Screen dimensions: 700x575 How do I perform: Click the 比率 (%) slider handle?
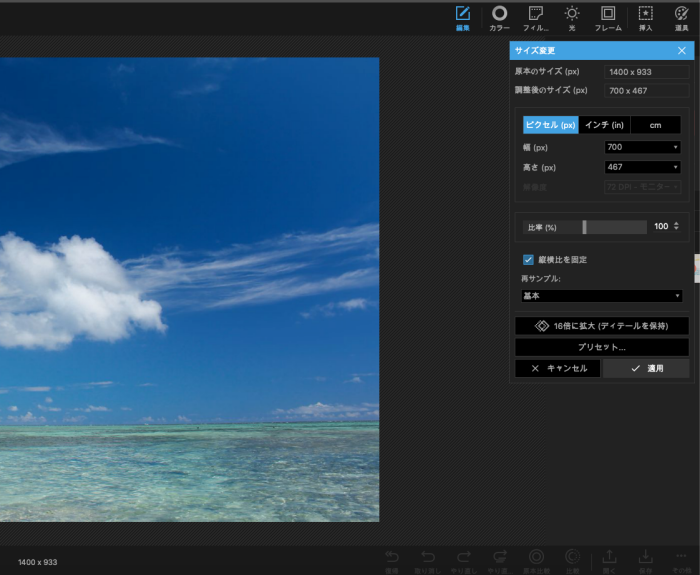[584, 227]
